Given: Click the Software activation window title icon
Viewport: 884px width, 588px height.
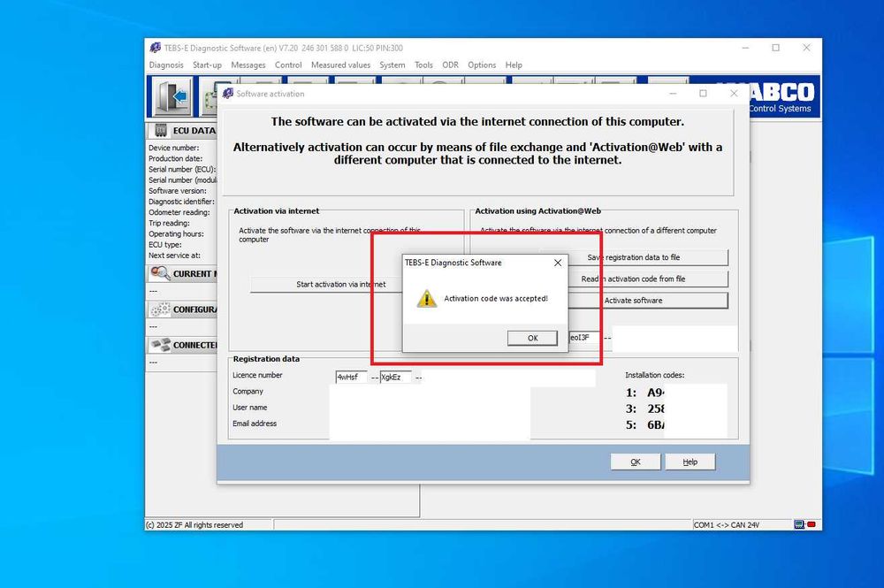Looking at the screenshot, I should (x=228, y=94).
